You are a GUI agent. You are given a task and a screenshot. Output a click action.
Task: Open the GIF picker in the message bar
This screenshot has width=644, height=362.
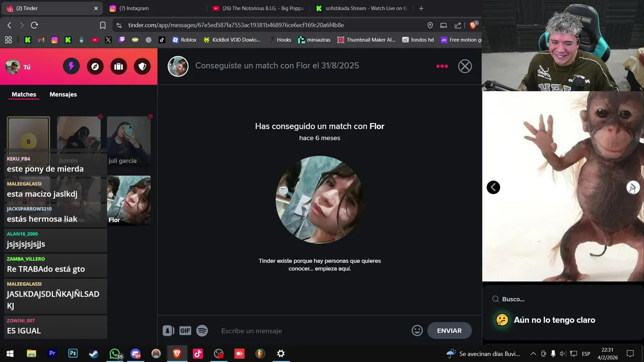[185, 330]
